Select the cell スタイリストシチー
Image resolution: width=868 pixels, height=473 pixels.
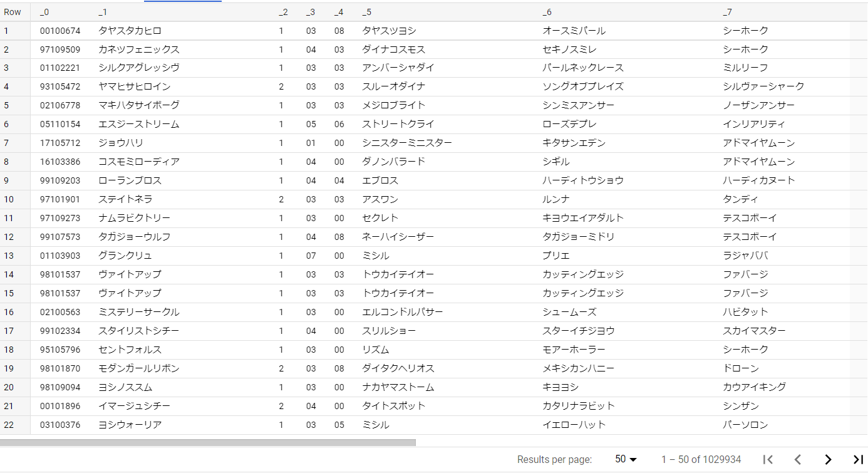[x=139, y=331]
